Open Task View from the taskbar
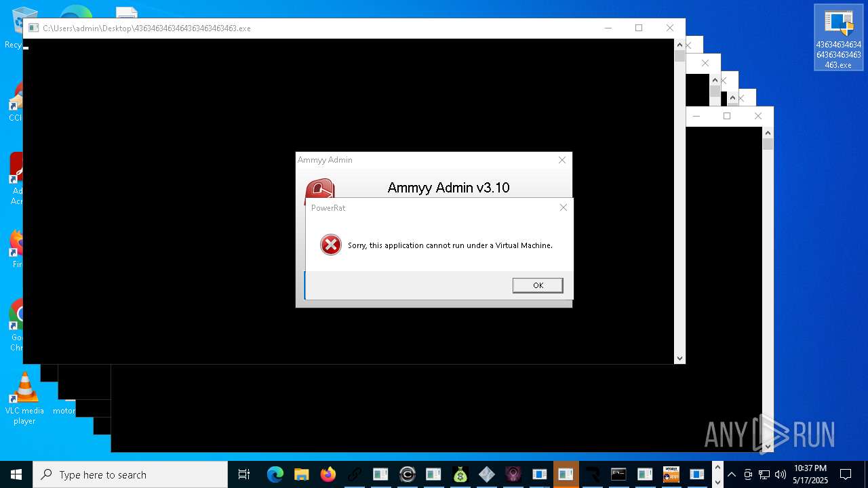Viewport: 868px width, 488px height. [x=244, y=474]
